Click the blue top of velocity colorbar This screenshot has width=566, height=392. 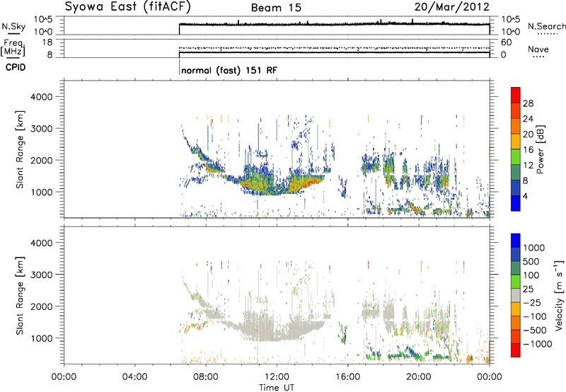pos(516,241)
